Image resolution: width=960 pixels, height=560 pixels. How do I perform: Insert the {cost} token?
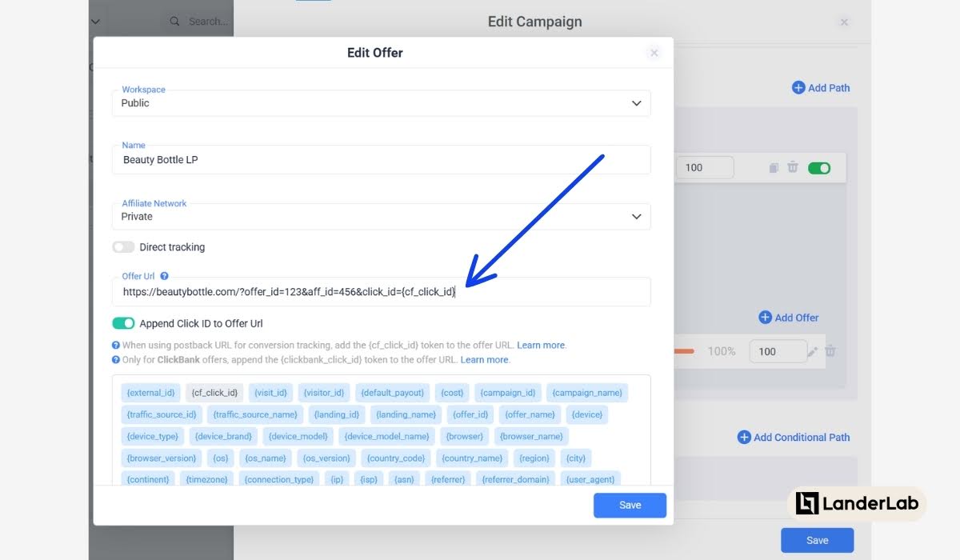(452, 393)
